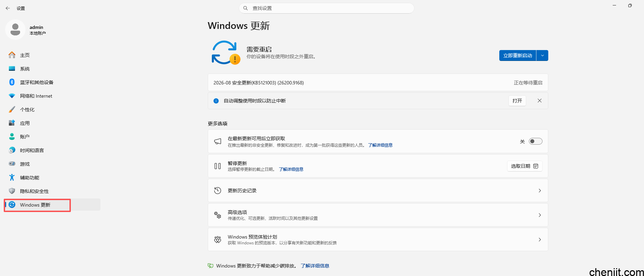Select 辅助功能 in the sidebar
Image resolution: width=644 pixels, height=276 pixels.
tap(52, 177)
